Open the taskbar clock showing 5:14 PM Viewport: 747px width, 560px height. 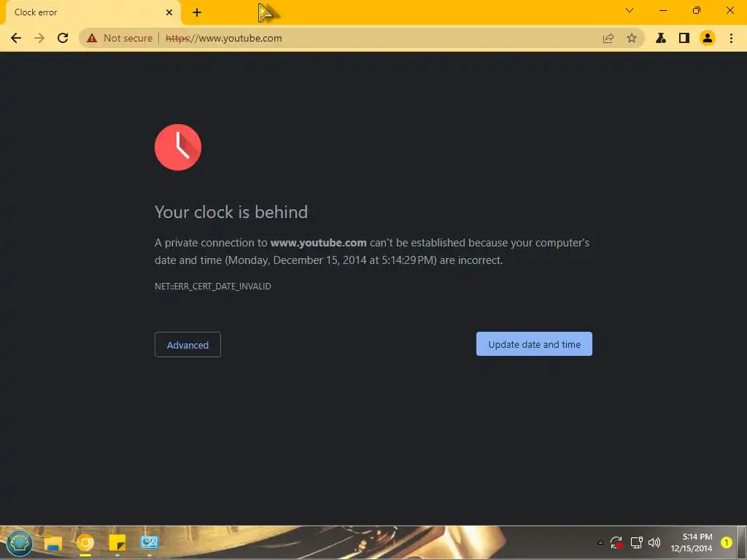[692, 542]
